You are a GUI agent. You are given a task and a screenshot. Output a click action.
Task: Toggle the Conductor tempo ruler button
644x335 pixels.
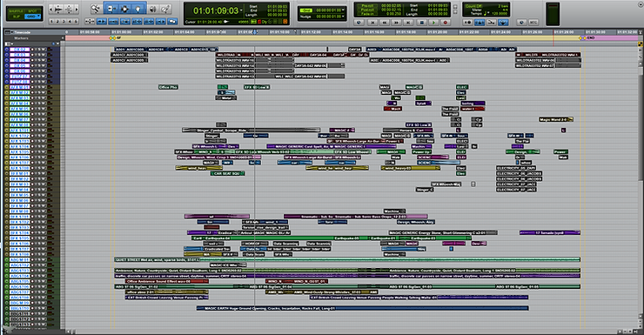point(503,22)
